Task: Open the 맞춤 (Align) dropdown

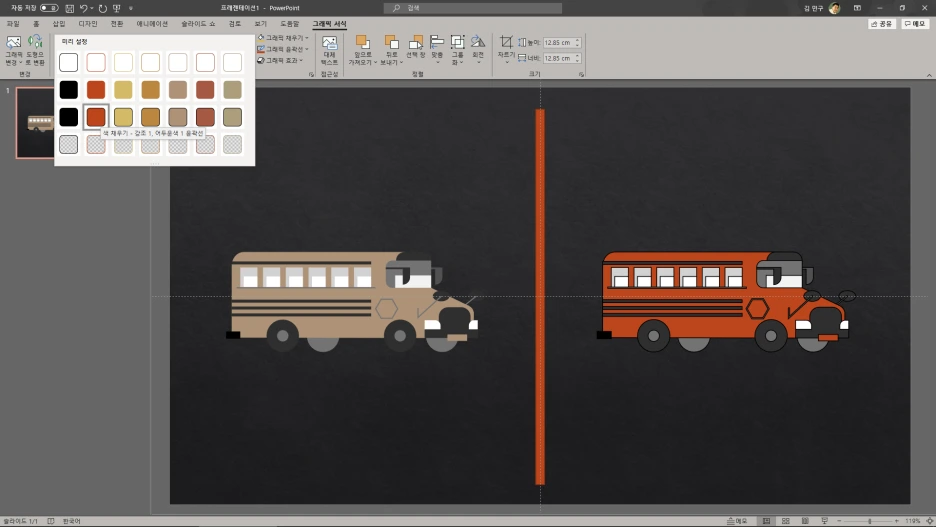Action: [x=437, y=49]
